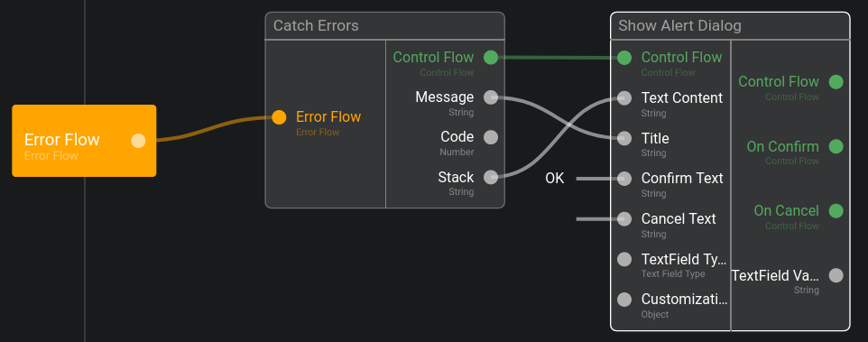Click Catch Errors green Control Flow output port
The width and height of the screenshot is (868, 342).
[491, 57]
